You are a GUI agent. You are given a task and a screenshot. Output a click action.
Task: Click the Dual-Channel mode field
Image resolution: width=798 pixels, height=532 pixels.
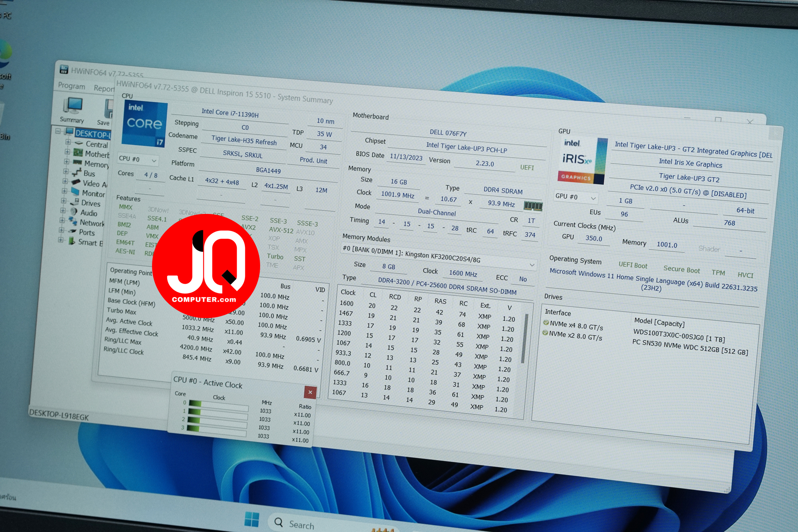437,213
